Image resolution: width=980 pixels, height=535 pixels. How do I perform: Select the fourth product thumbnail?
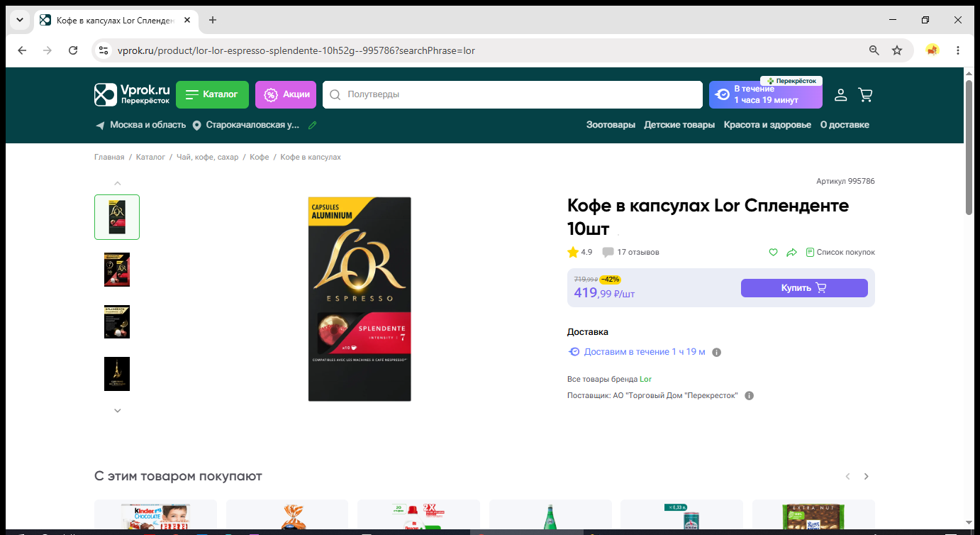coord(117,374)
